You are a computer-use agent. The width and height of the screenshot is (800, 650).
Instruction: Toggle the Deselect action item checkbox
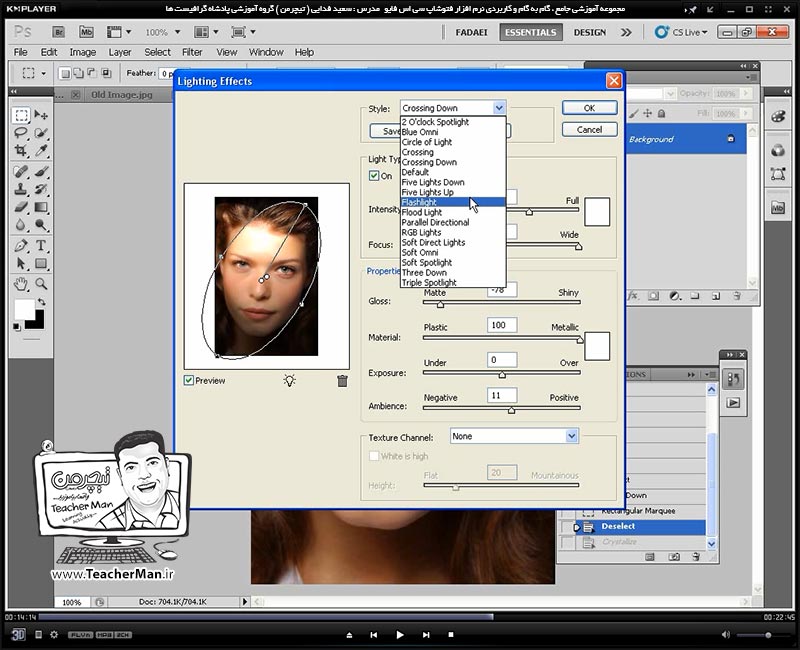[566, 527]
